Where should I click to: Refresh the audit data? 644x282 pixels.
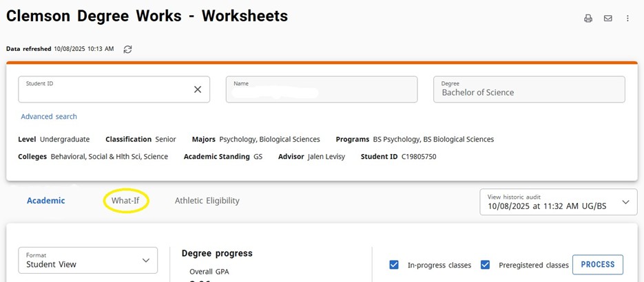point(127,50)
